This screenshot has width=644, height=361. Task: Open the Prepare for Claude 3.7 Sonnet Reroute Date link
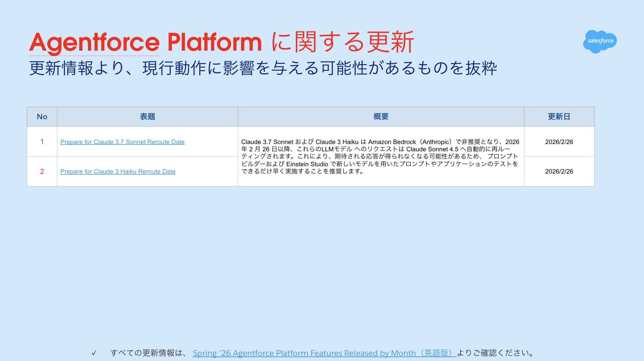[x=122, y=142]
